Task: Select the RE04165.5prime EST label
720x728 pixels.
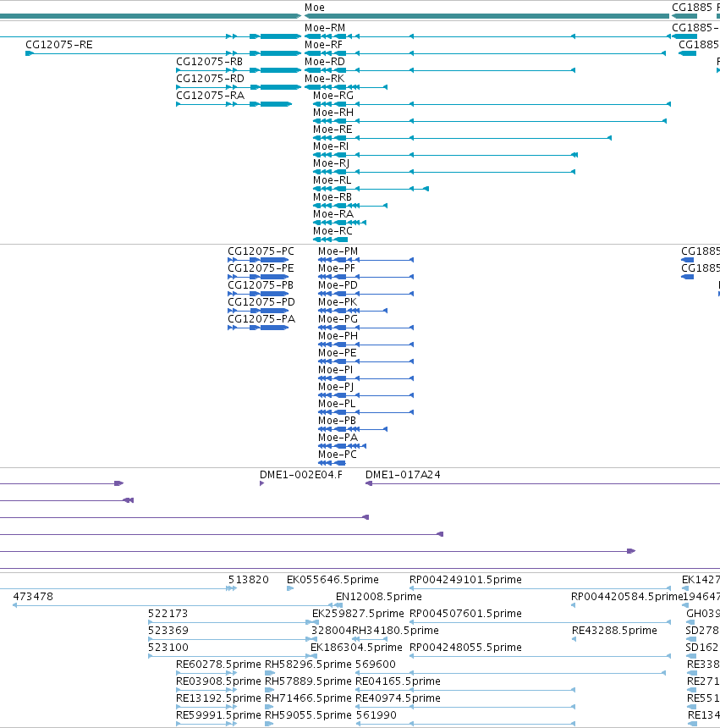Action: [398, 681]
